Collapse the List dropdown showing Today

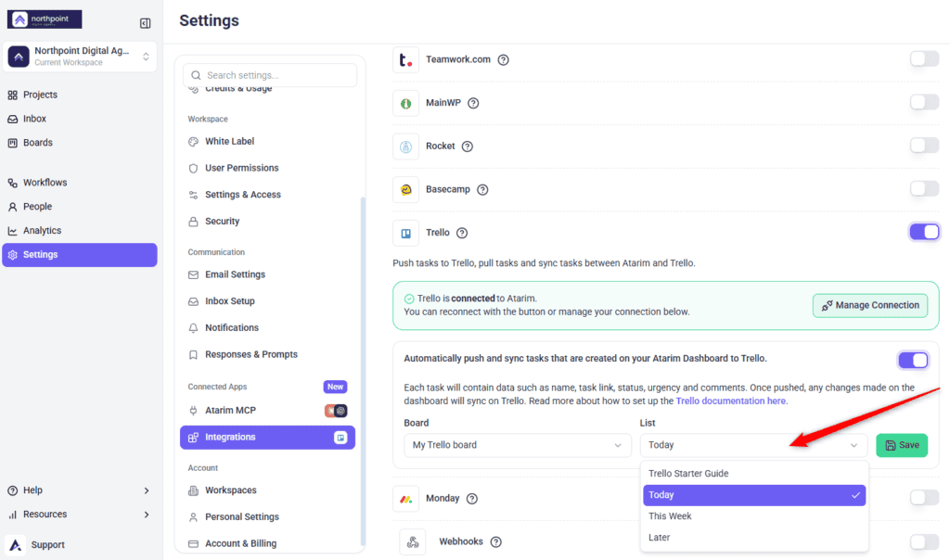pos(753,445)
